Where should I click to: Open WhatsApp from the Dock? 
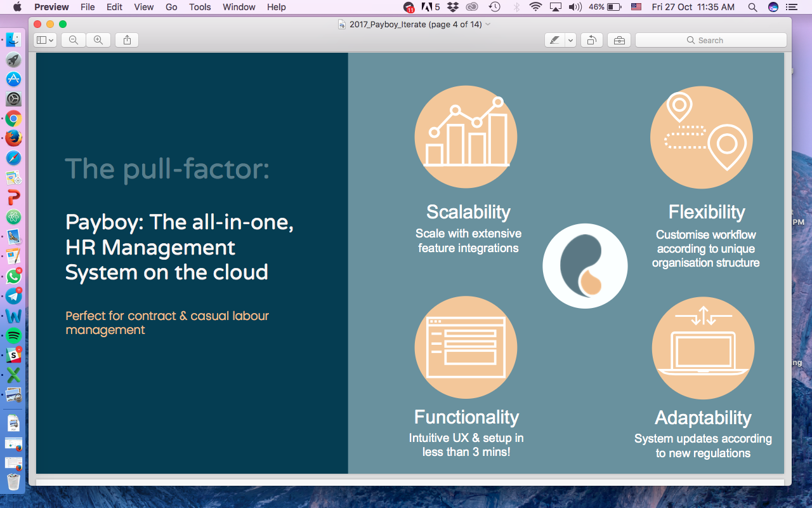[x=13, y=276]
